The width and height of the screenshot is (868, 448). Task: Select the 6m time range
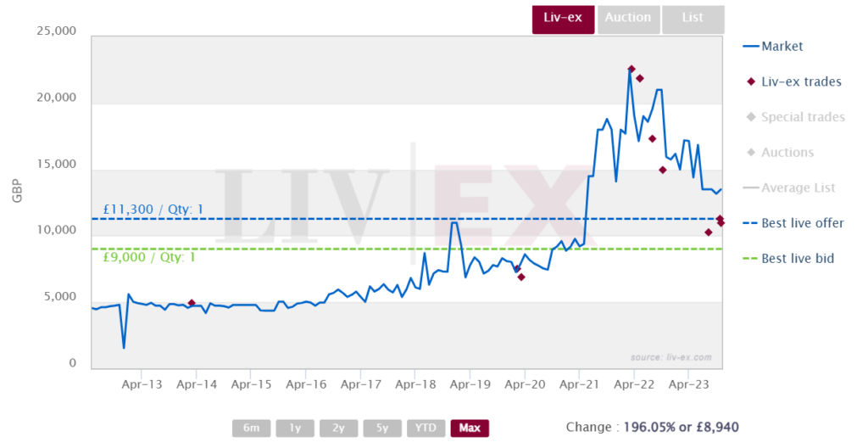(x=251, y=428)
